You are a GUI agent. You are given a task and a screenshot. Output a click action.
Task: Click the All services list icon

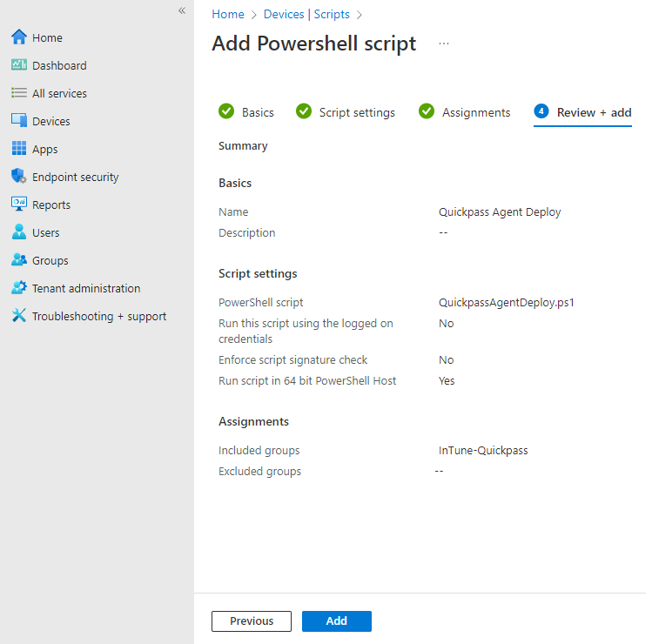click(x=19, y=93)
